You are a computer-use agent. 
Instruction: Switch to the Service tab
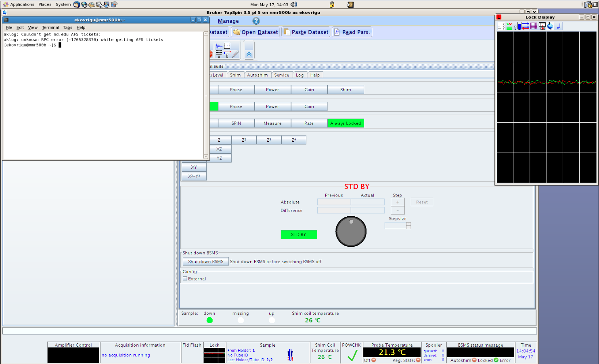pos(281,75)
